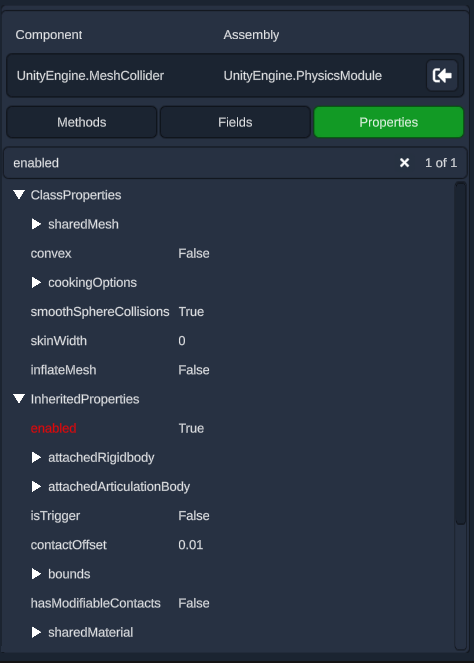
Task: Expand the cookingOptions property
Action: pos(36,282)
